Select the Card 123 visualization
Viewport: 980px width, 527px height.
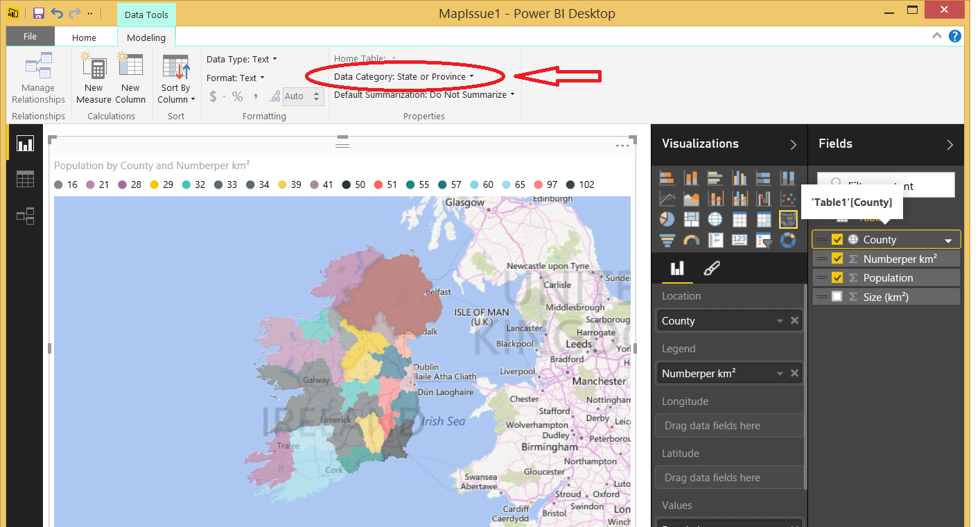(x=740, y=241)
